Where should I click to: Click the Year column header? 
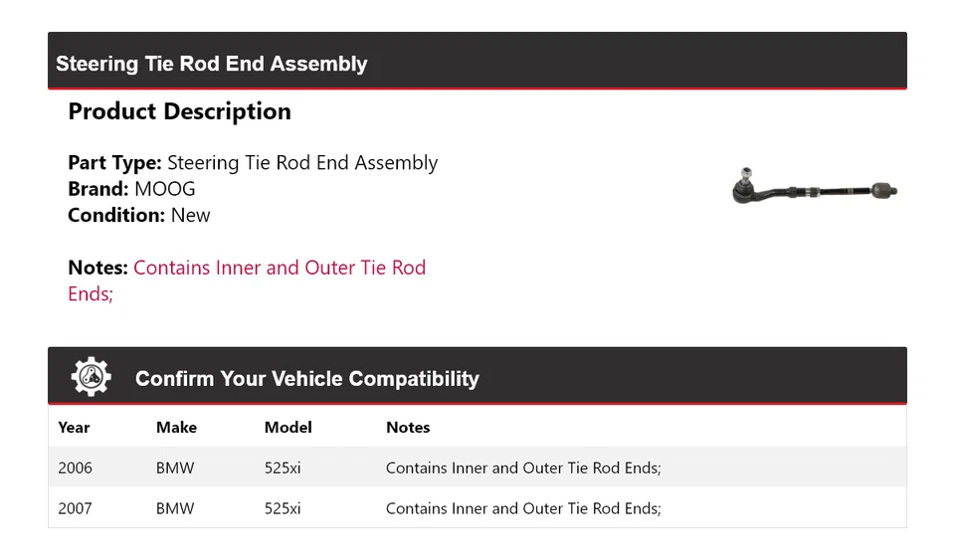[74, 428]
